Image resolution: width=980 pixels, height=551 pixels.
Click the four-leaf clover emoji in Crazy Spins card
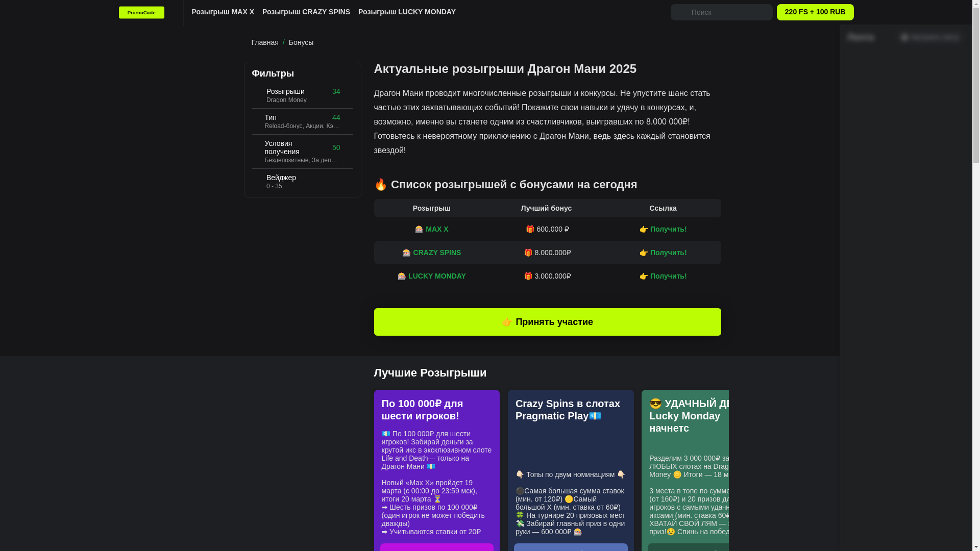(520, 515)
